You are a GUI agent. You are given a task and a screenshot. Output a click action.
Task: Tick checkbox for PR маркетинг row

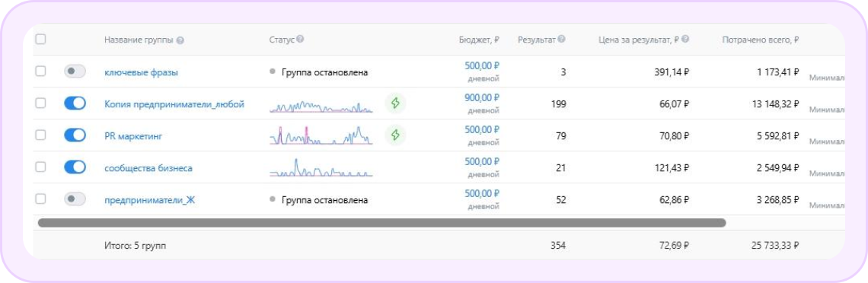(x=40, y=135)
